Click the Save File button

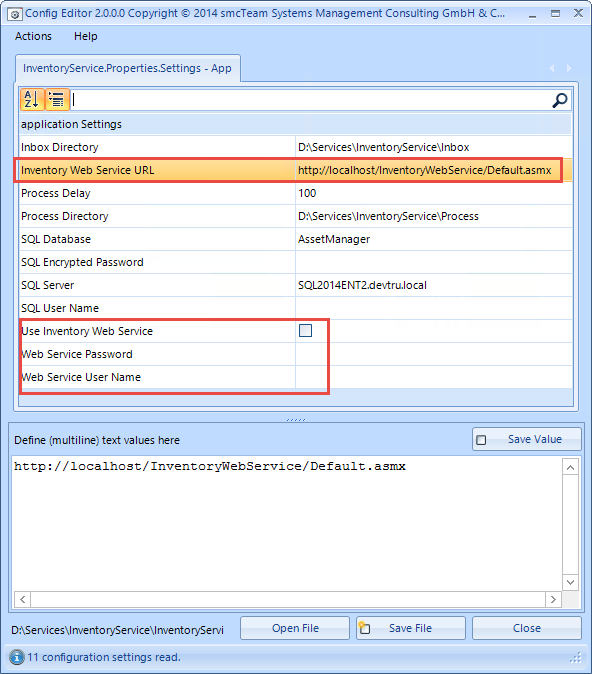pyautogui.click(x=411, y=628)
